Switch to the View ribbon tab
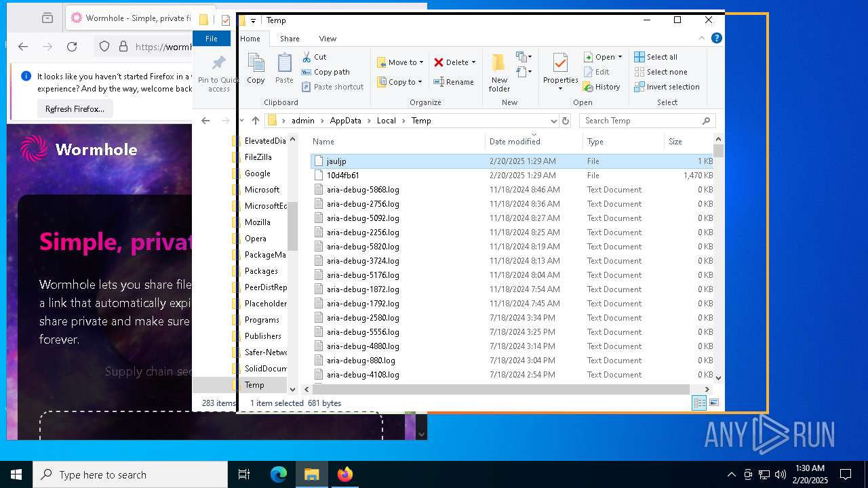The width and height of the screenshot is (868, 488). coord(328,39)
